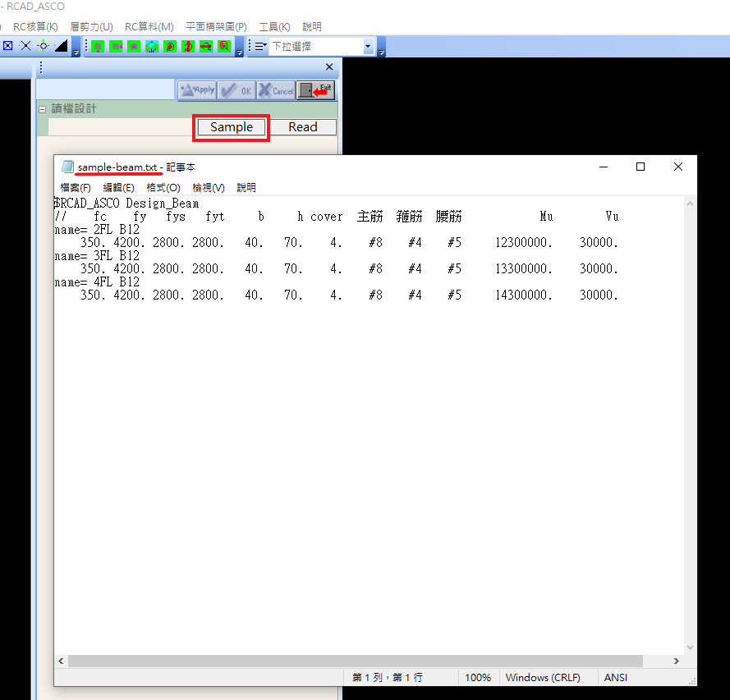Click the sun-shaped circle snap icon

coord(44,46)
